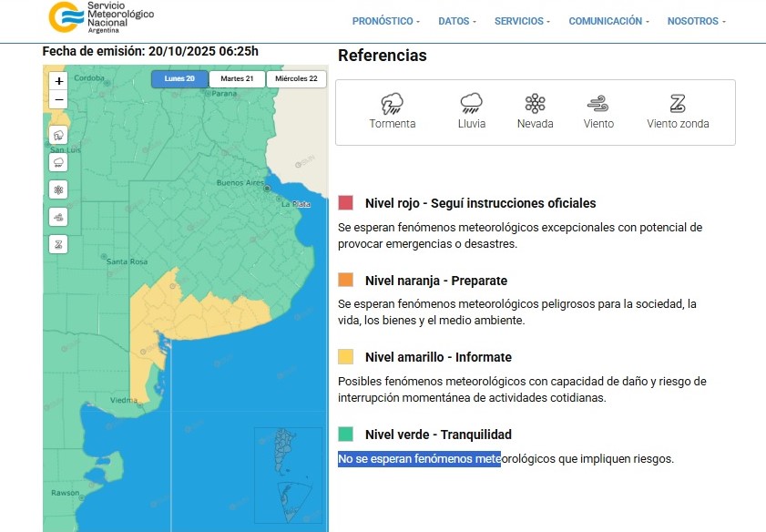Zoom out on the alert map

[59, 99]
